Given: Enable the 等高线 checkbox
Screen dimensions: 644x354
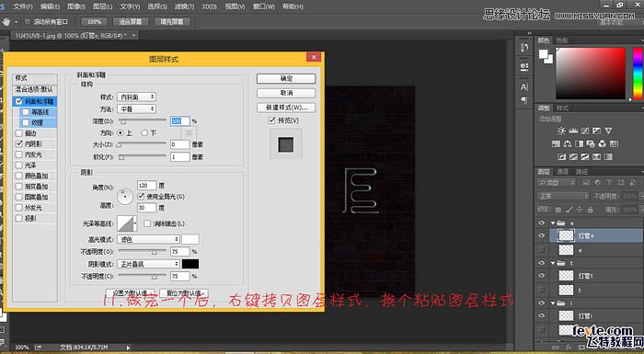Looking at the screenshot, I should 26,111.
